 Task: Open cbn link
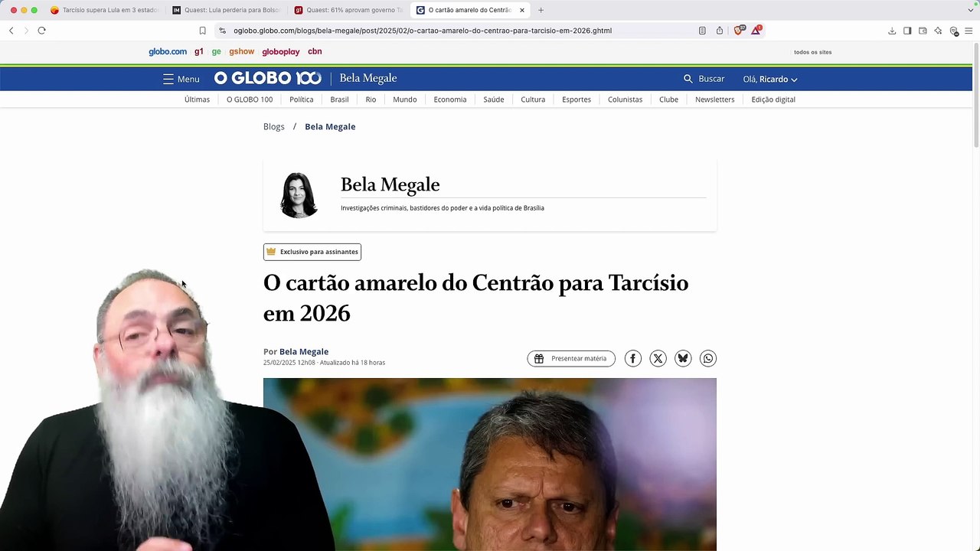click(x=315, y=51)
